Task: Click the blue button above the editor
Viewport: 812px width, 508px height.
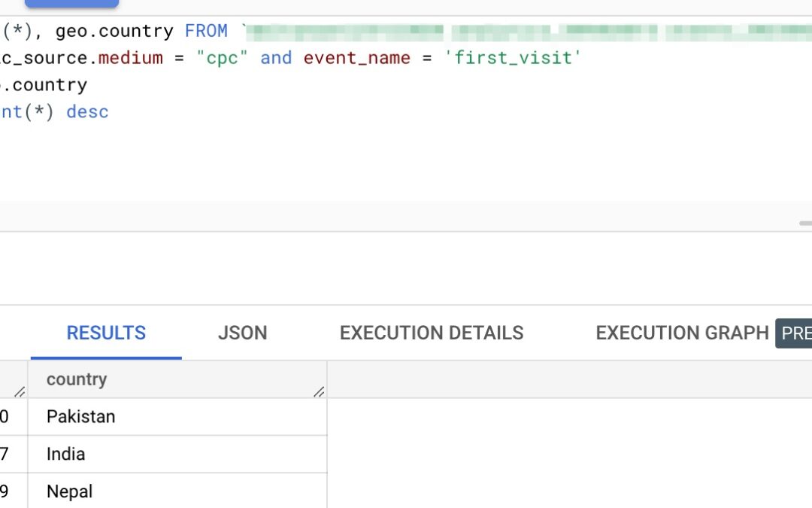Action: coord(72,3)
